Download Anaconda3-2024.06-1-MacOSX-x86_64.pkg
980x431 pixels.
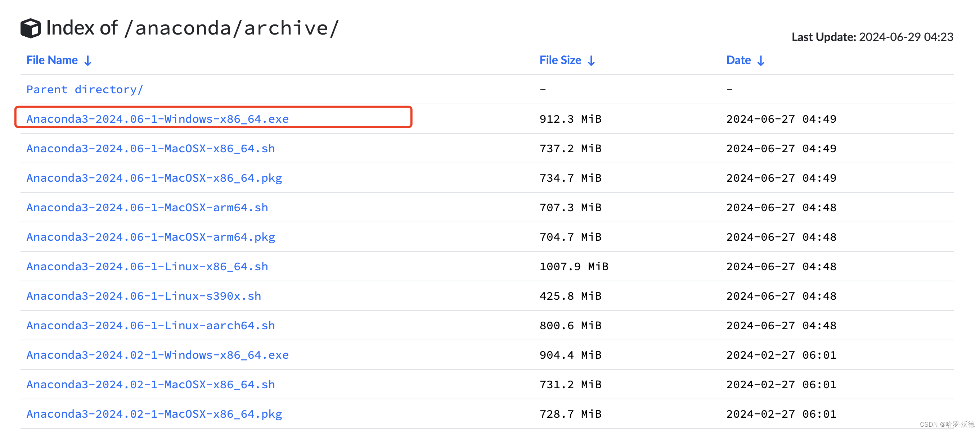tap(154, 178)
